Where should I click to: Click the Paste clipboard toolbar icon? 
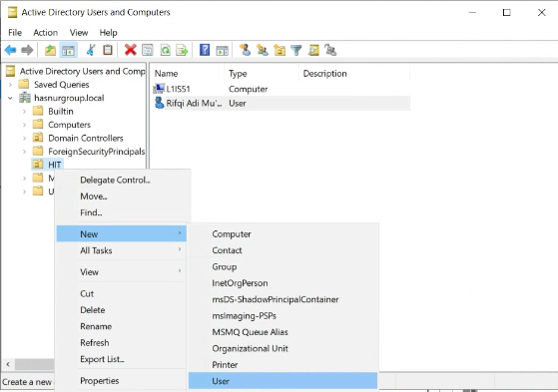pyautogui.click(x=108, y=50)
